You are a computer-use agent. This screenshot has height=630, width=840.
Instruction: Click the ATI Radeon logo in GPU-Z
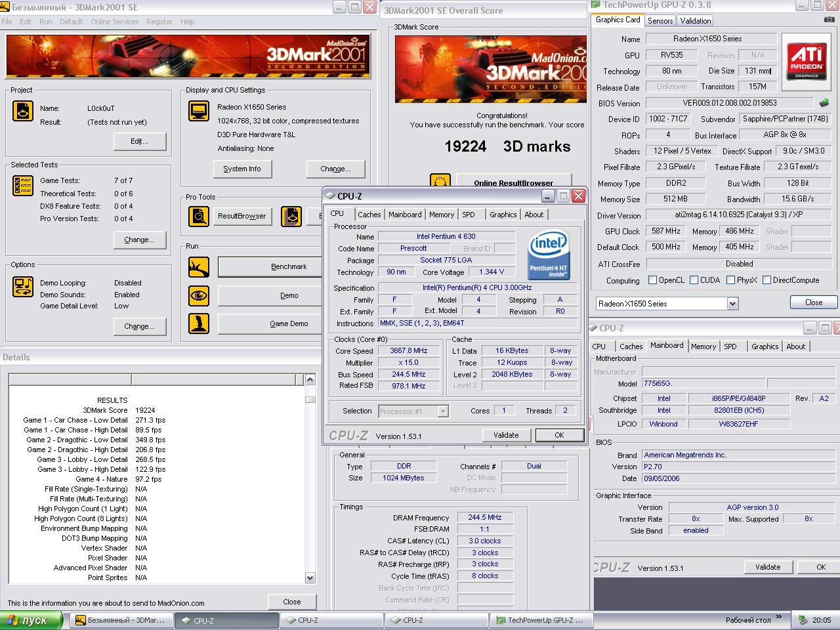tap(807, 62)
